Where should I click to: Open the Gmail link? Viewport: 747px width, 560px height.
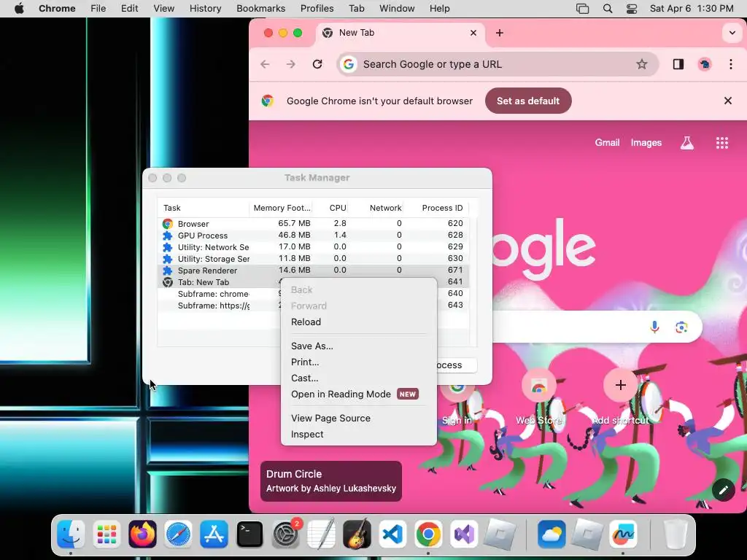pyautogui.click(x=607, y=143)
